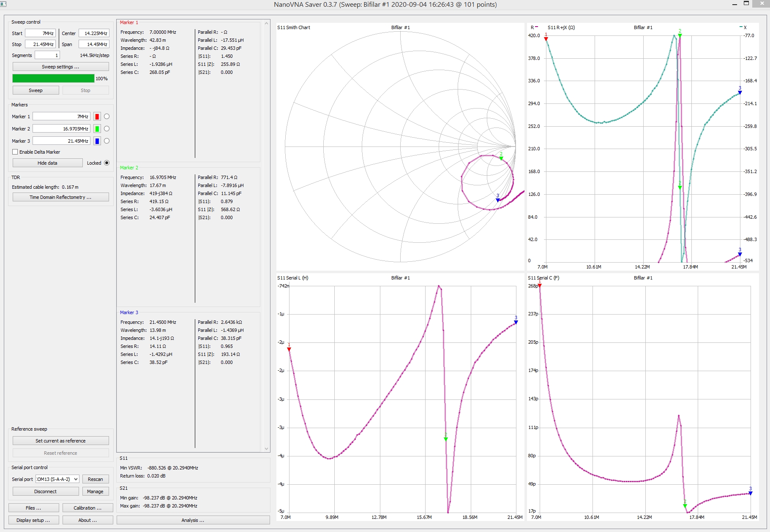Click the marker panel scroll up arrow
The image size is (770, 532).
tap(266, 23)
